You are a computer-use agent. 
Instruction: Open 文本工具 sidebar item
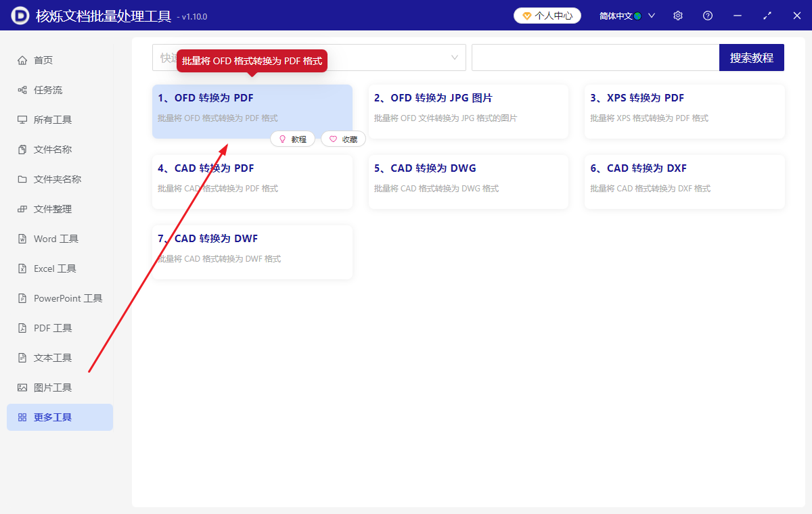pos(60,358)
